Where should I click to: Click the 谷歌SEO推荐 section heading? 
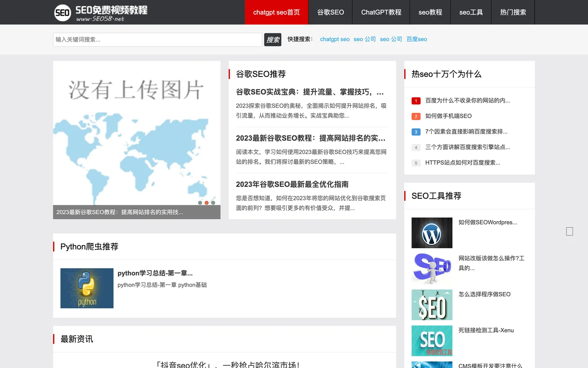coord(261,74)
